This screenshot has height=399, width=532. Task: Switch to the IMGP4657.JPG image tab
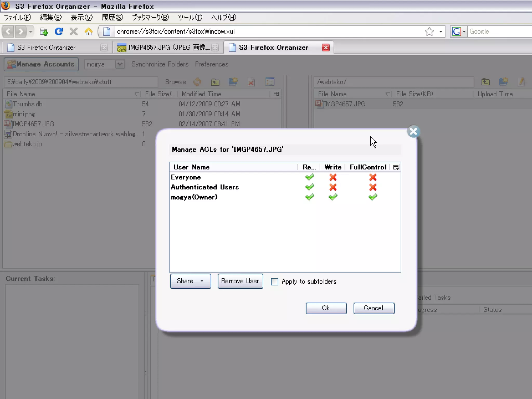168,48
